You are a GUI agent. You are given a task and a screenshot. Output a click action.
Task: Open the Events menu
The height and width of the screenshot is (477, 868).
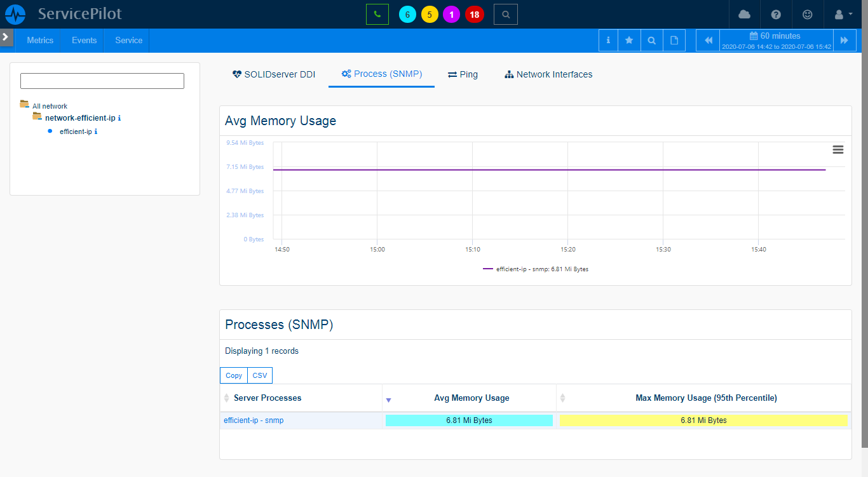[x=84, y=40]
